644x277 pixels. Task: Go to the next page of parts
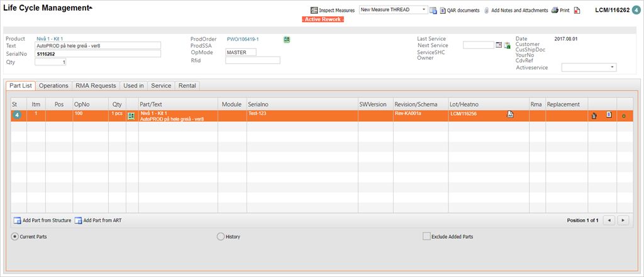tap(623, 220)
